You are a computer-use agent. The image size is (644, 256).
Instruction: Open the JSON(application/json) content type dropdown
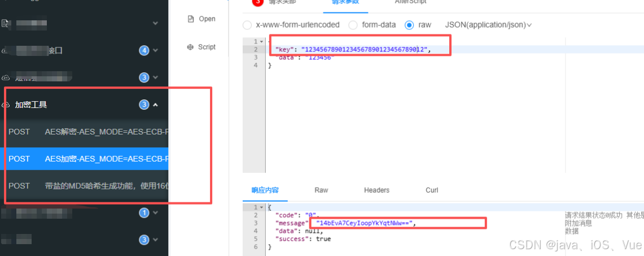[488, 25]
